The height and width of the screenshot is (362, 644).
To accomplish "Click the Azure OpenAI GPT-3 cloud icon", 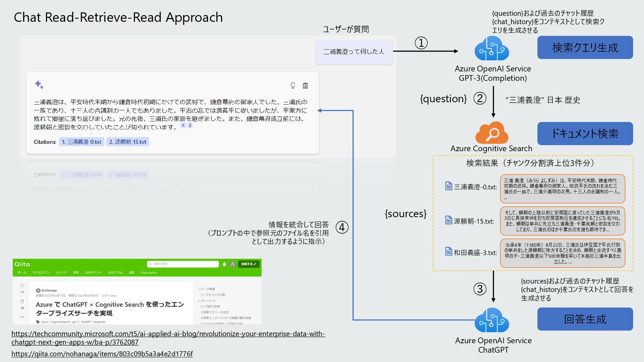I will pos(492,49).
